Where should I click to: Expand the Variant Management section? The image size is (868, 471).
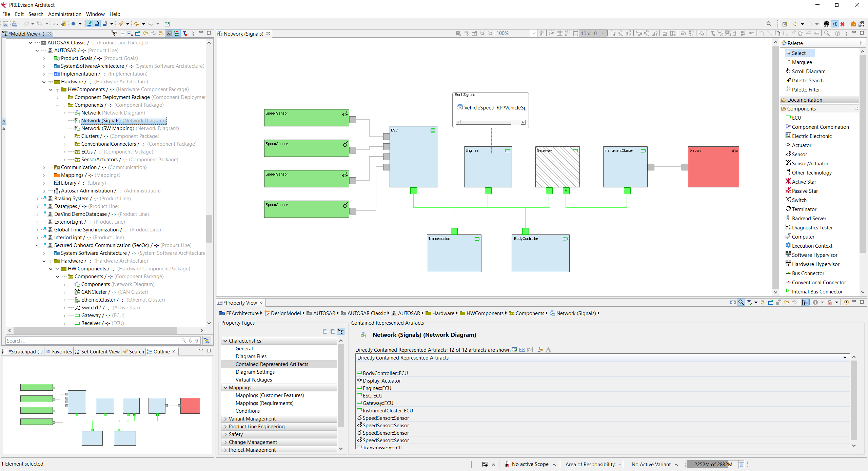(x=225, y=419)
